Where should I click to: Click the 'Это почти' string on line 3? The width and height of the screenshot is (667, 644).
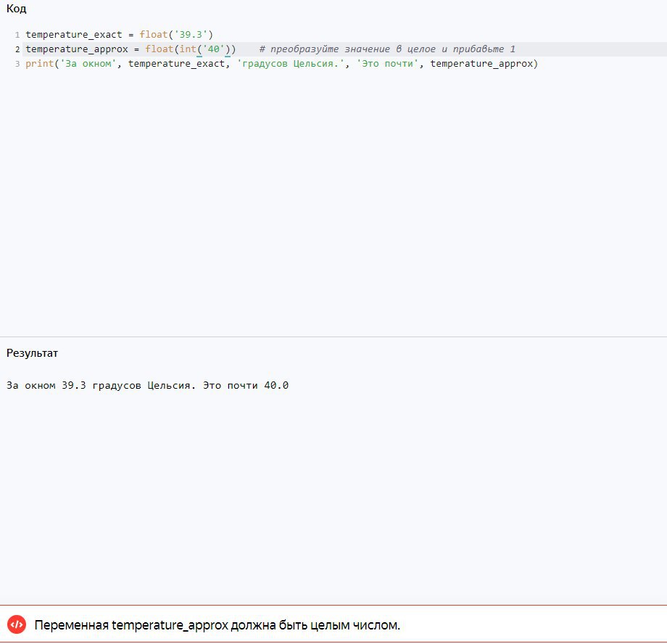(388, 64)
